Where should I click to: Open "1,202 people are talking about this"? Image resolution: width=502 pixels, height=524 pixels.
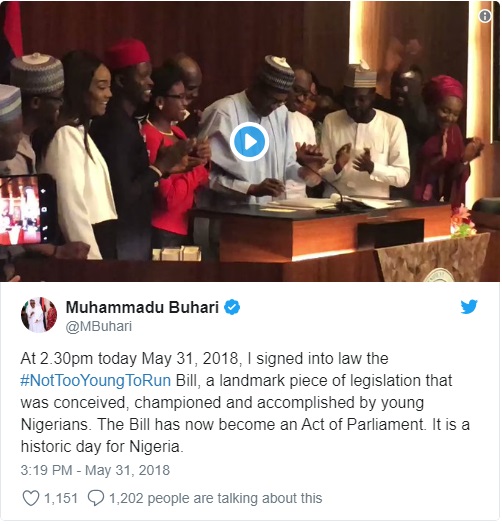[216, 498]
